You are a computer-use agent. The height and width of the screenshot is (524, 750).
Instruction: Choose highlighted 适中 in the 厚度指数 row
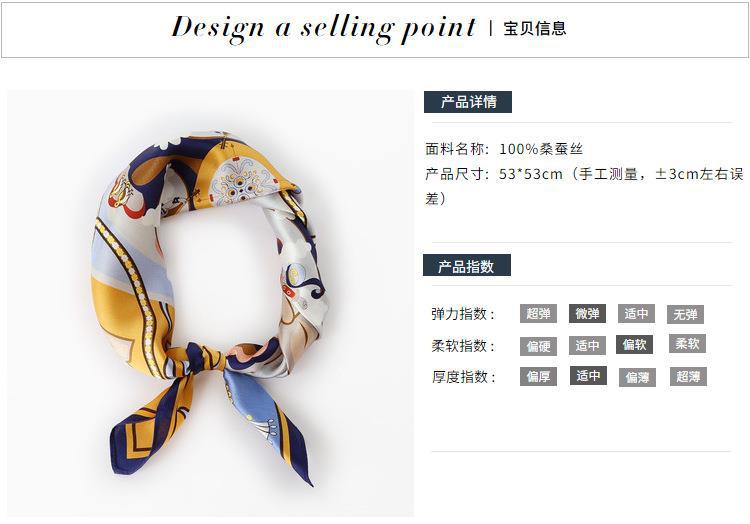pyautogui.click(x=588, y=375)
